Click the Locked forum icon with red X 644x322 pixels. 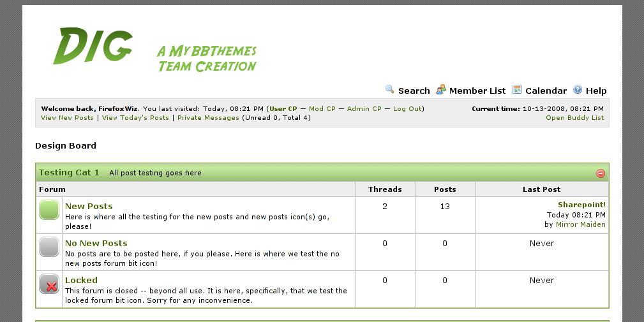tap(49, 284)
